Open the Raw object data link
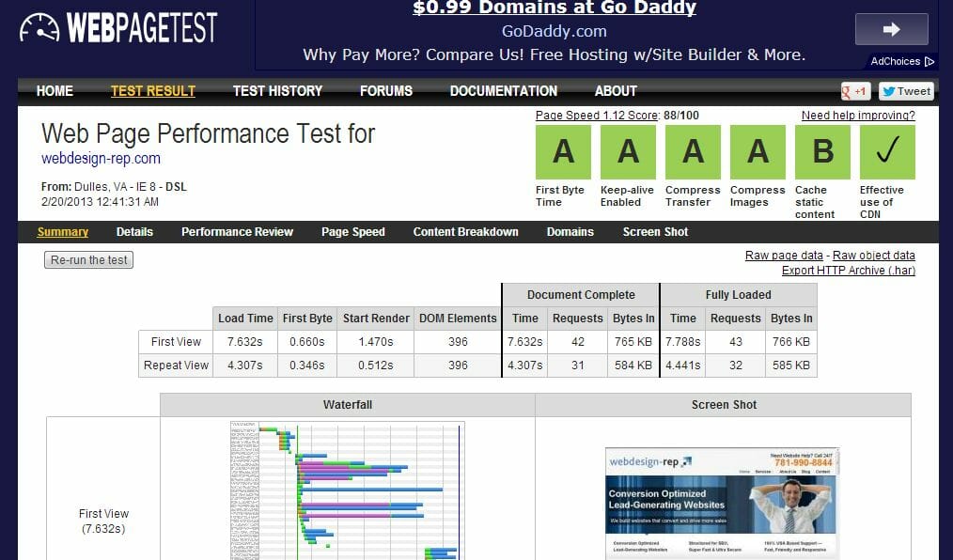The width and height of the screenshot is (953, 560). 874,256
